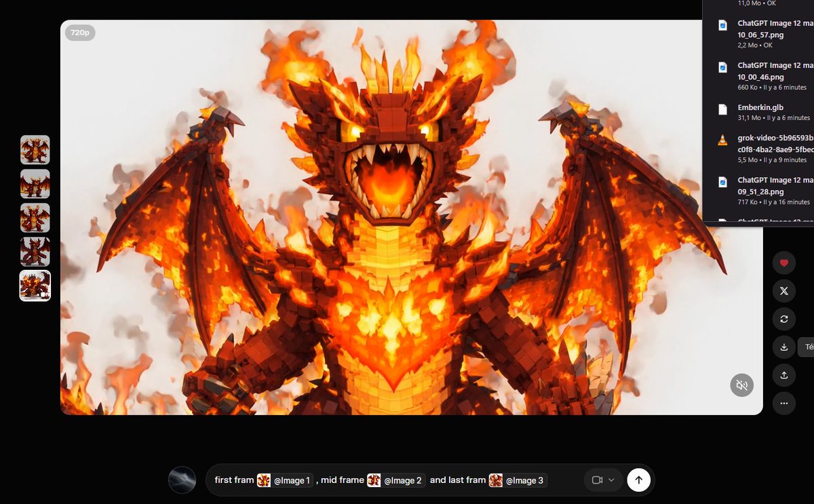Screen dimensions: 814x504
Task: Submit the prompt with the arrow button
Action: (638, 480)
